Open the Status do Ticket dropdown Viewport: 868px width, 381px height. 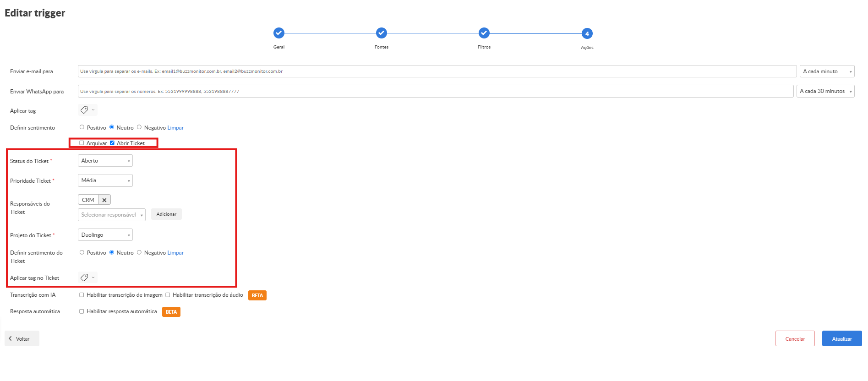tap(105, 161)
